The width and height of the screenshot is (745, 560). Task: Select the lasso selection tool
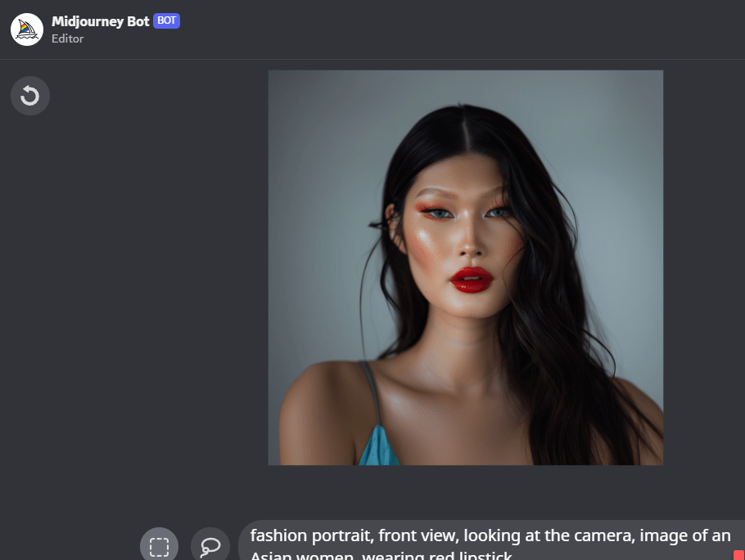pos(210,545)
